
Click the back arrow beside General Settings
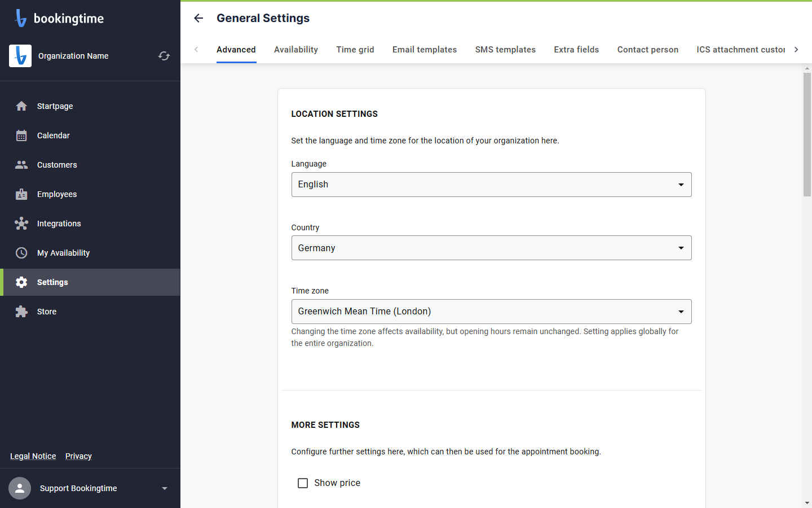click(198, 18)
